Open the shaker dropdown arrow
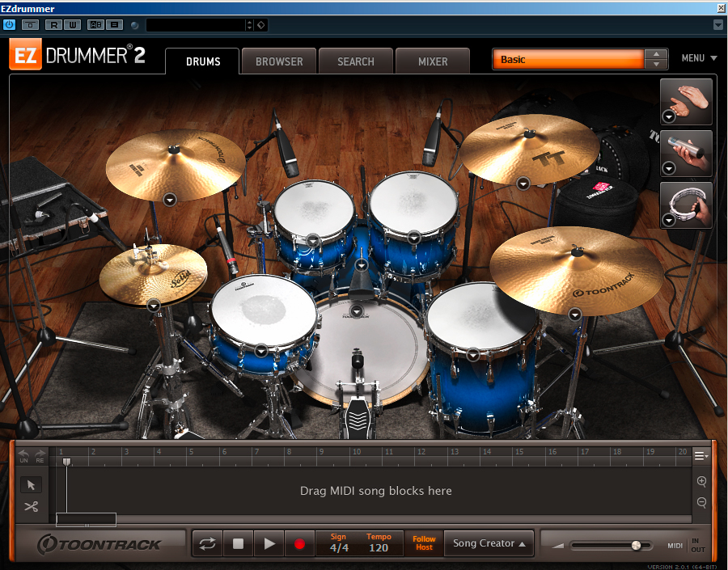 click(x=669, y=167)
